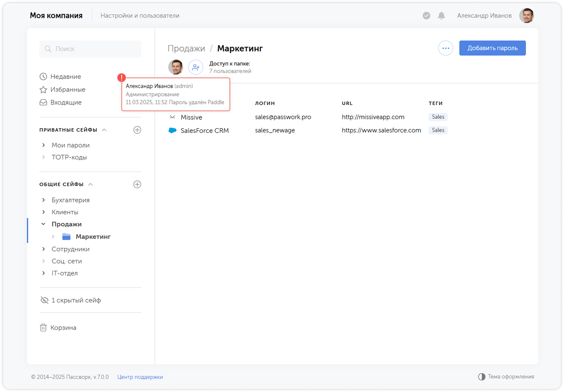Click the URL column header
This screenshot has width=564, height=392.
point(347,103)
